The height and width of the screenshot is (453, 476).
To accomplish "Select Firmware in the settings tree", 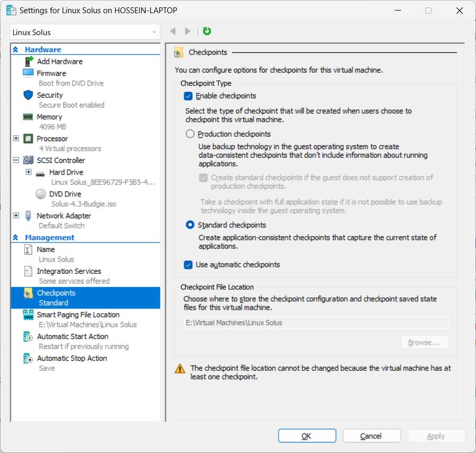I will coord(51,73).
